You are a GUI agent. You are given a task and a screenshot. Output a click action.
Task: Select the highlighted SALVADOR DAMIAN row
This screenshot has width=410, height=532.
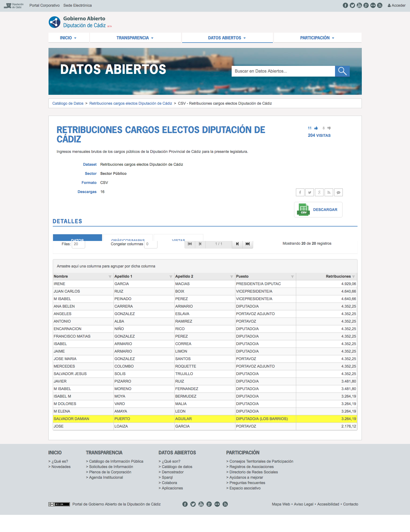[205, 419]
